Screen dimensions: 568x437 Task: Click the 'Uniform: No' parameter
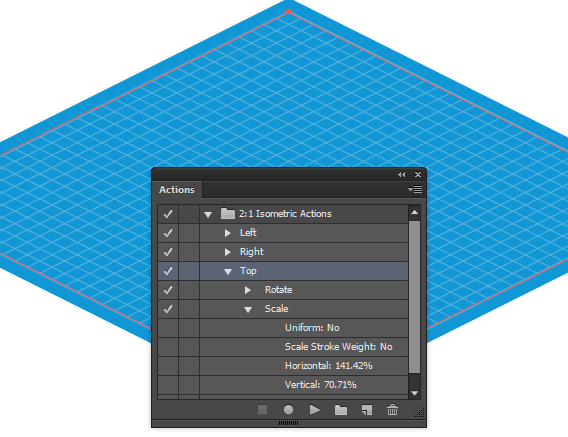(312, 328)
